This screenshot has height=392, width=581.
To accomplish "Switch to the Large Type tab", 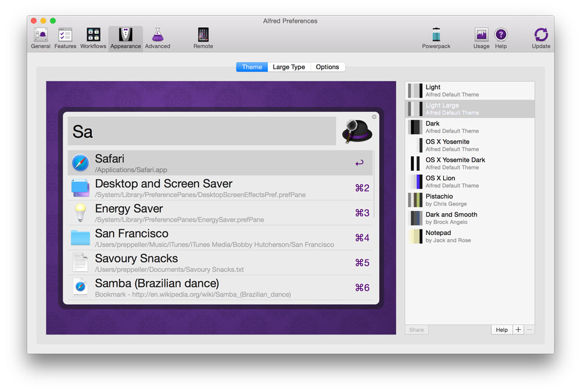I will 289,67.
